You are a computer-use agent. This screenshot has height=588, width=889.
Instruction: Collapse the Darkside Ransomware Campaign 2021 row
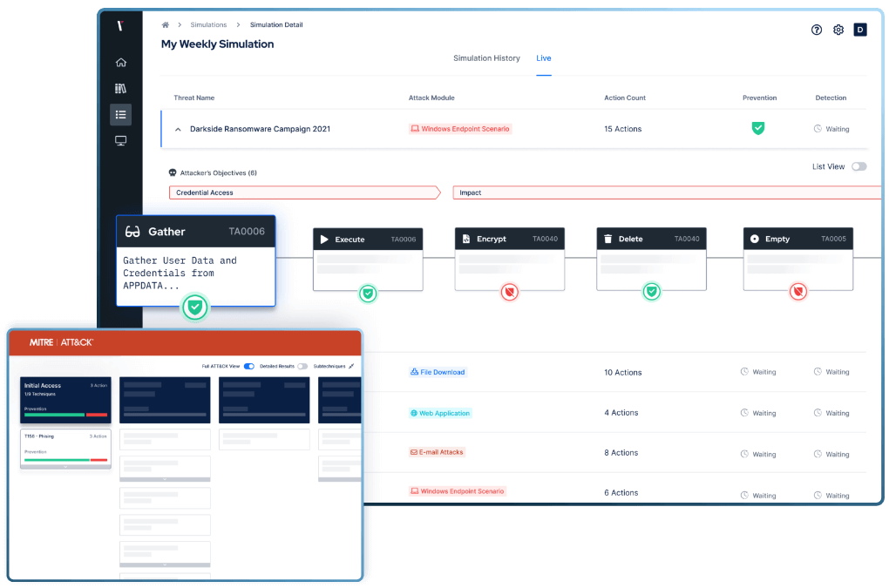click(178, 128)
